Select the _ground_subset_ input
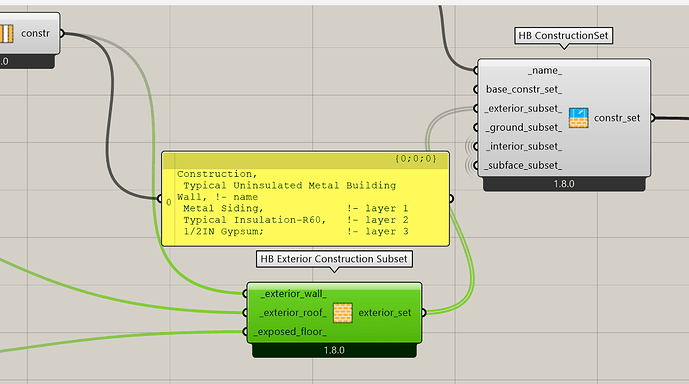This screenshot has width=689, height=384. [x=524, y=127]
